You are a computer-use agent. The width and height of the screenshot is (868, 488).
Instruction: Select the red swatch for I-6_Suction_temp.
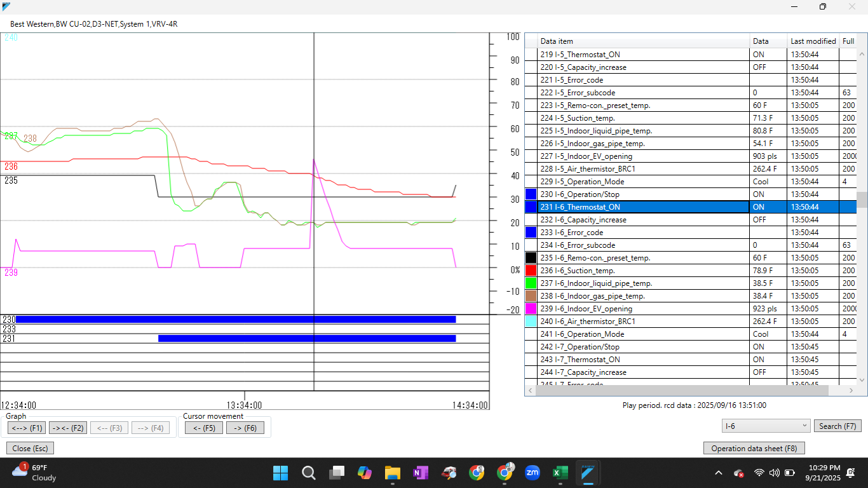tap(531, 270)
